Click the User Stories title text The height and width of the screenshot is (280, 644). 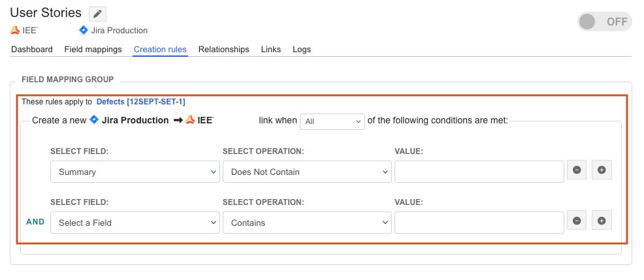(x=46, y=13)
